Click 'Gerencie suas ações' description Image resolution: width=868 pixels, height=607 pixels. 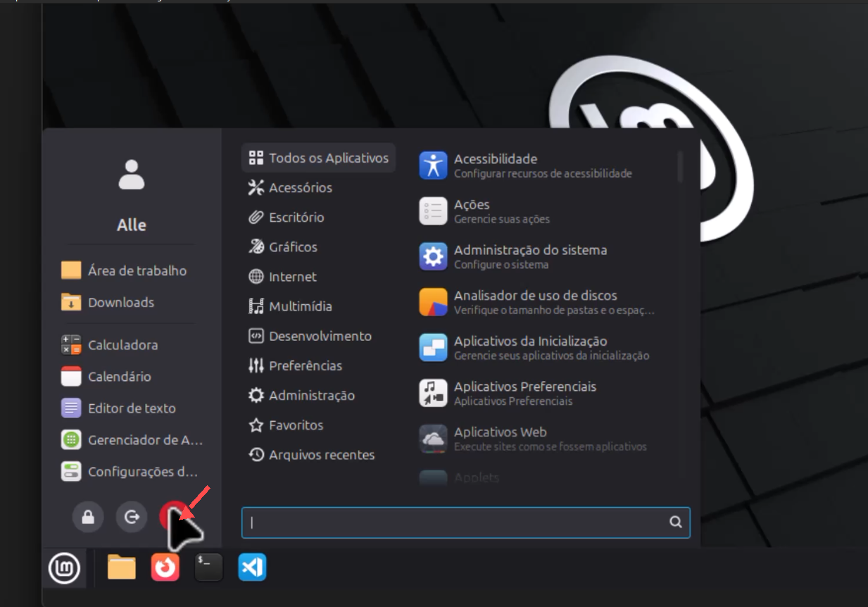click(x=502, y=219)
